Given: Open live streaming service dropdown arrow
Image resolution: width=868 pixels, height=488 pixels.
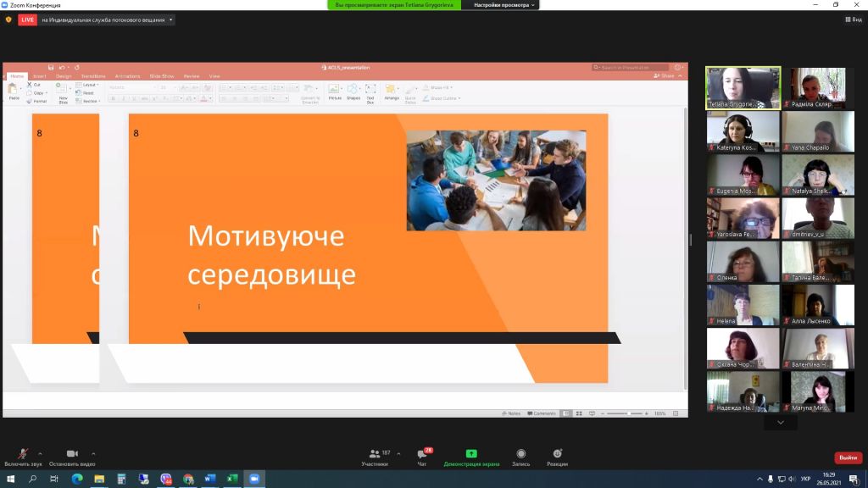Looking at the screenshot, I should [170, 20].
